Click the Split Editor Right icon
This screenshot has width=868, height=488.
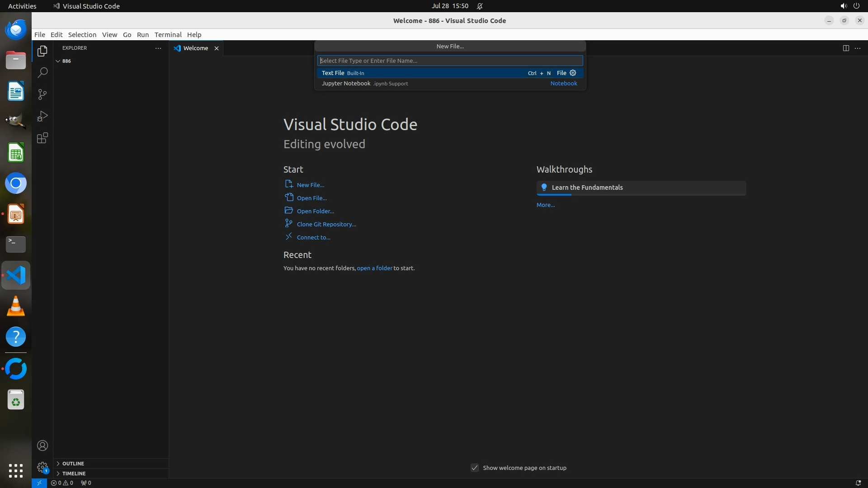point(845,48)
